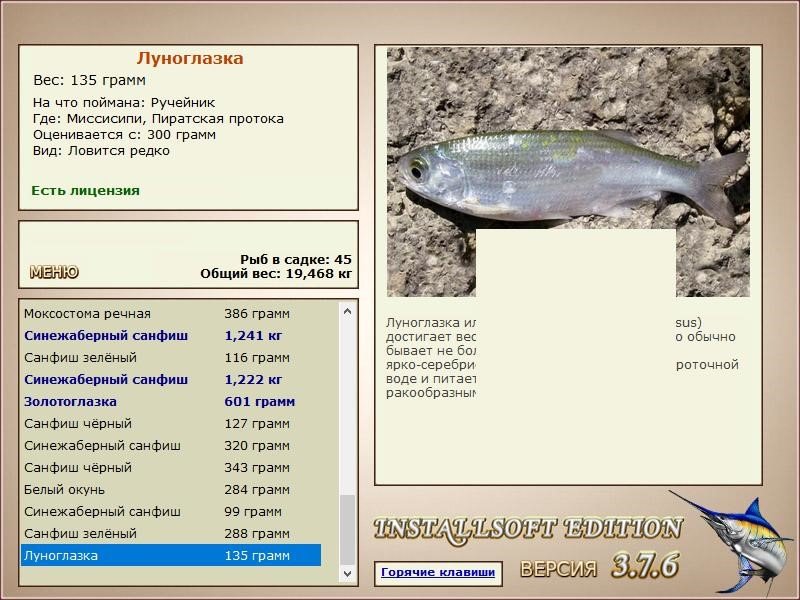Click the Оценивается с: 300 грамм line
The image size is (800, 600).
point(124,135)
